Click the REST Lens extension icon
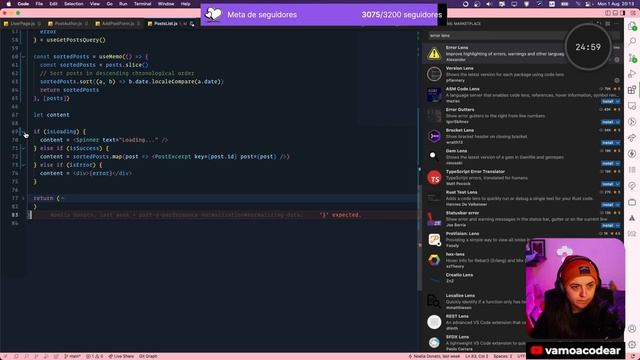 coord(434,322)
